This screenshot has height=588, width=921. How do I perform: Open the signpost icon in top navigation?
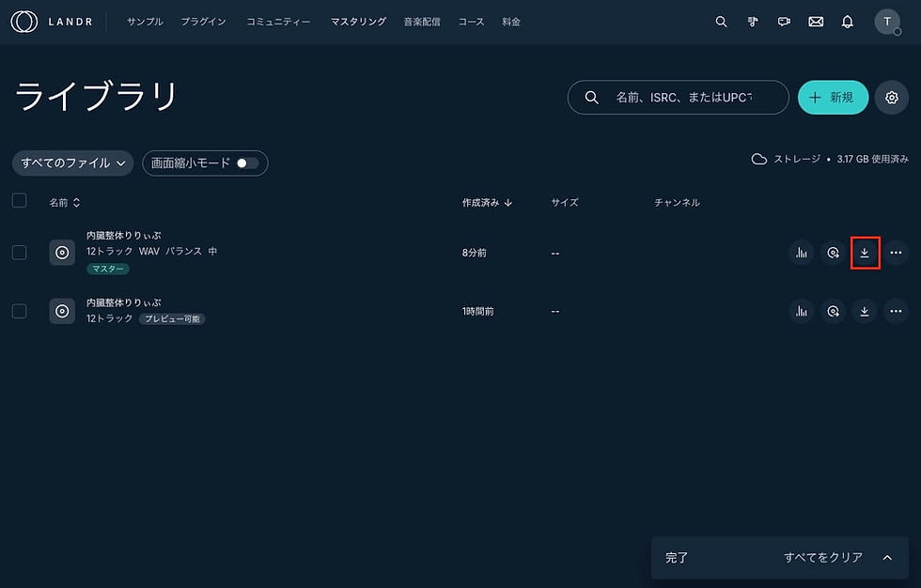tap(753, 22)
